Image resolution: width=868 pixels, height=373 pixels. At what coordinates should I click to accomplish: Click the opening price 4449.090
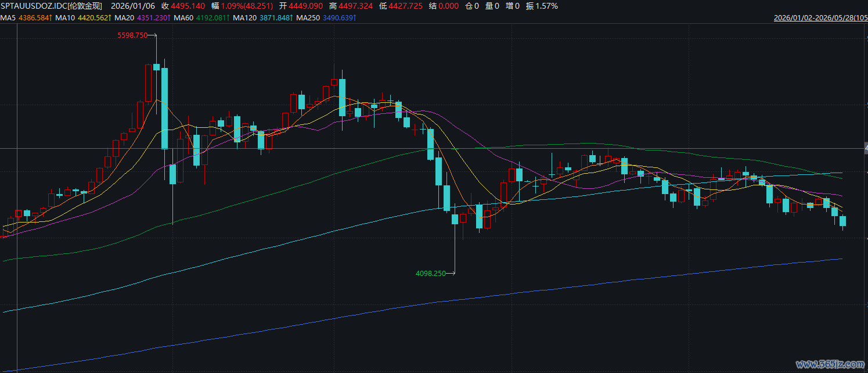305,6
